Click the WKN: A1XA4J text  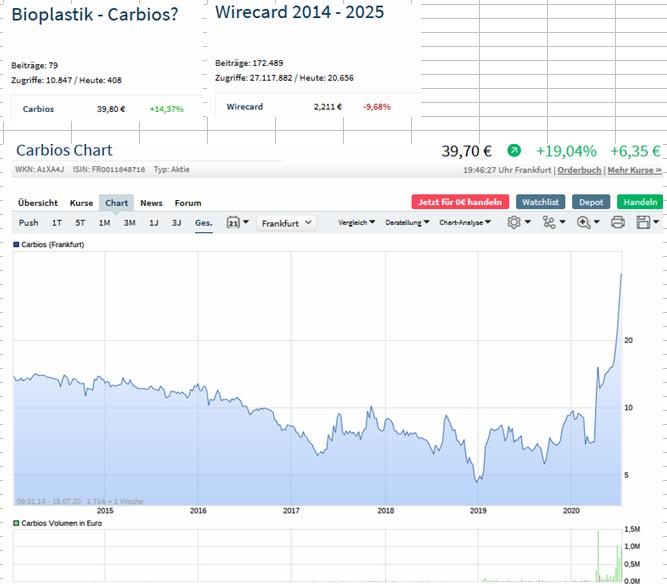point(40,169)
